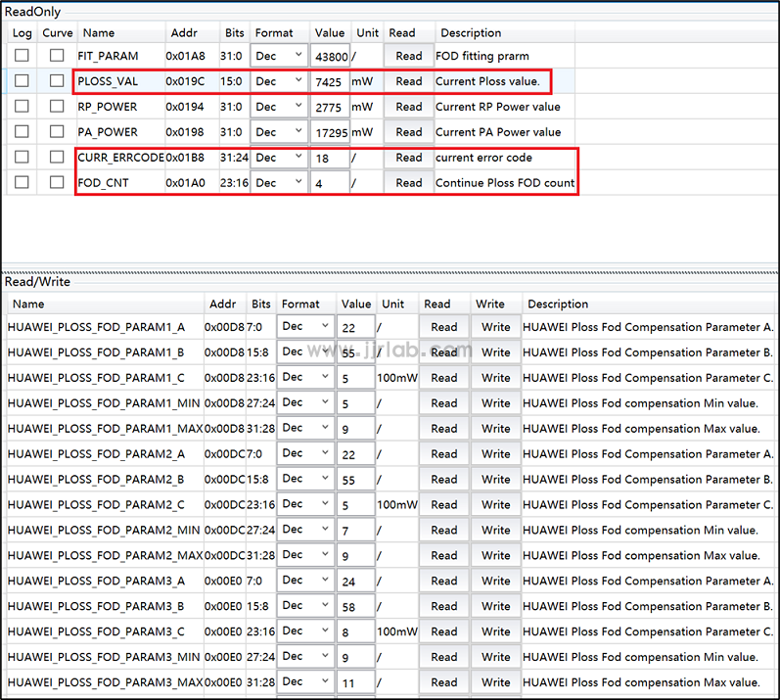Viewport: 780px width, 700px height.
Task: Read HUAWEI_PLOSS_FOD_PARAM1_A value
Action: pyautogui.click(x=443, y=327)
